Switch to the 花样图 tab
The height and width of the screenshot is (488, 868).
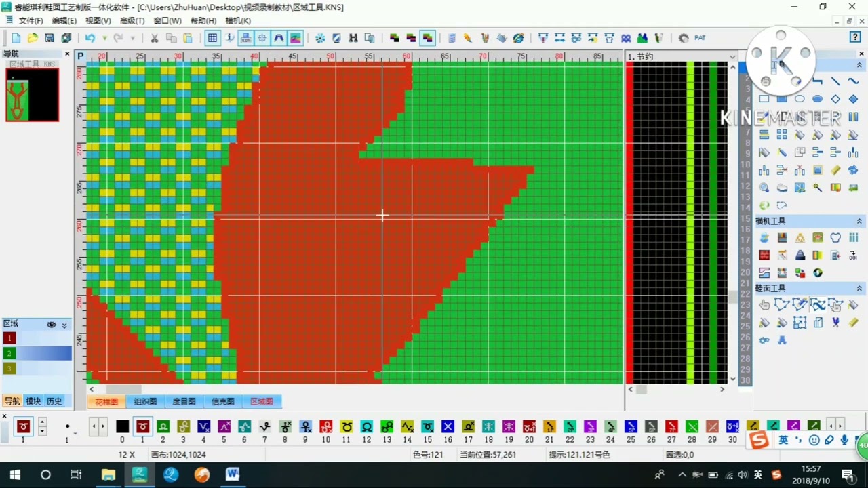click(106, 401)
